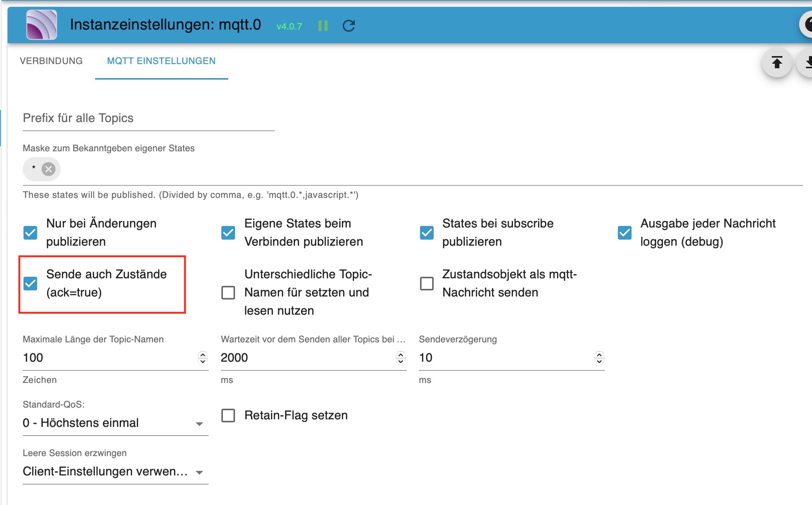Screen dimensions: 812x505
Task: Click stepper arrows of Sendeverzögerung field
Action: coord(599,358)
